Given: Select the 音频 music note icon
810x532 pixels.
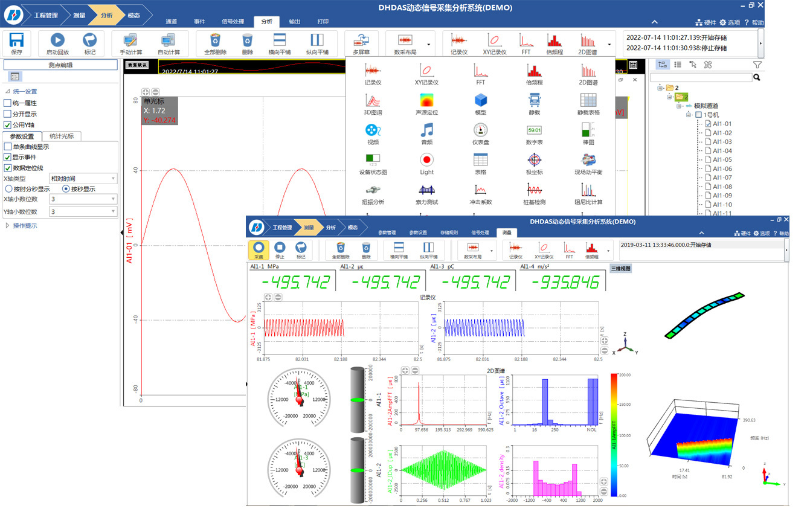Looking at the screenshot, I should pos(426,130).
